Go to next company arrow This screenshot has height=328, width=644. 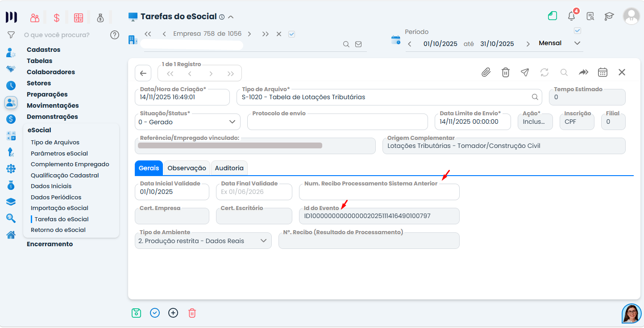[x=249, y=34]
